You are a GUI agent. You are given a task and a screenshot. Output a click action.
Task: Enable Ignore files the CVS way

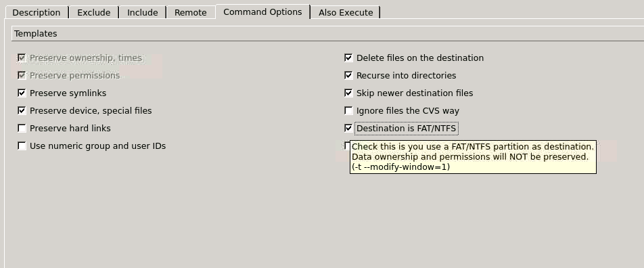point(348,111)
